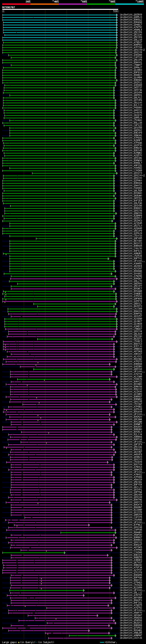This screenshot has width=146, height=644.
Task: Select label UniRef100_A5BLB5
Action: click(131, 633)
